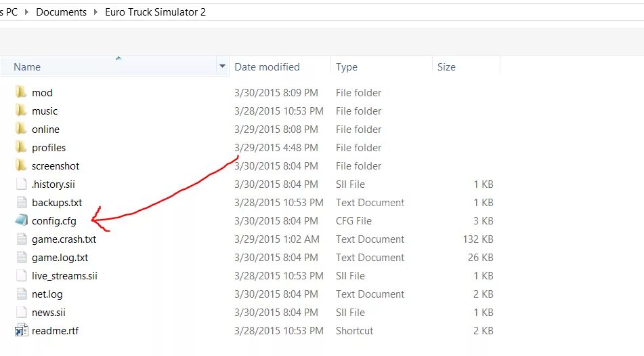Click the 26 KB size of game.log.txt

[x=481, y=258]
